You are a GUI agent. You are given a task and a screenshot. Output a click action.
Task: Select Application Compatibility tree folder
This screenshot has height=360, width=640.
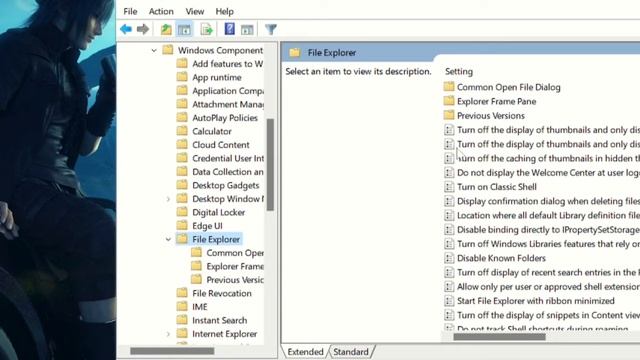point(220,91)
